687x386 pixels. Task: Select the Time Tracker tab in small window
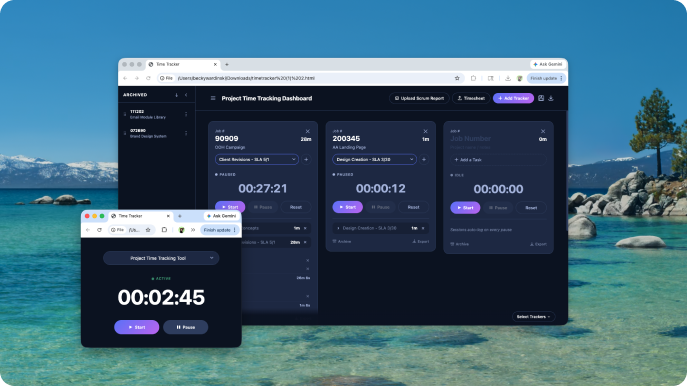tap(140, 216)
